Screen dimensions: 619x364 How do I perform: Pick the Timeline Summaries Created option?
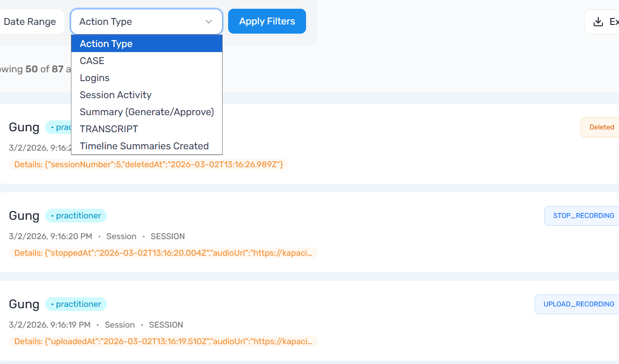pos(144,146)
